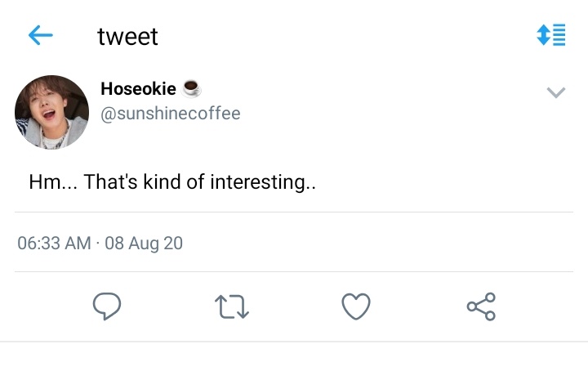Retweet using the arrows icon
Screen dimensions: 588x389
pos(232,306)
